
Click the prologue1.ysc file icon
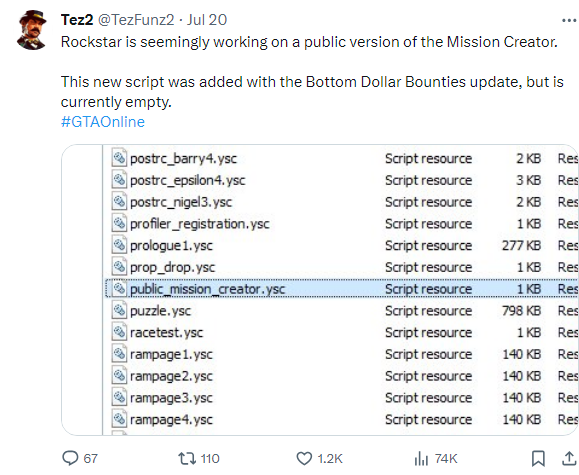tap(119, 245)
